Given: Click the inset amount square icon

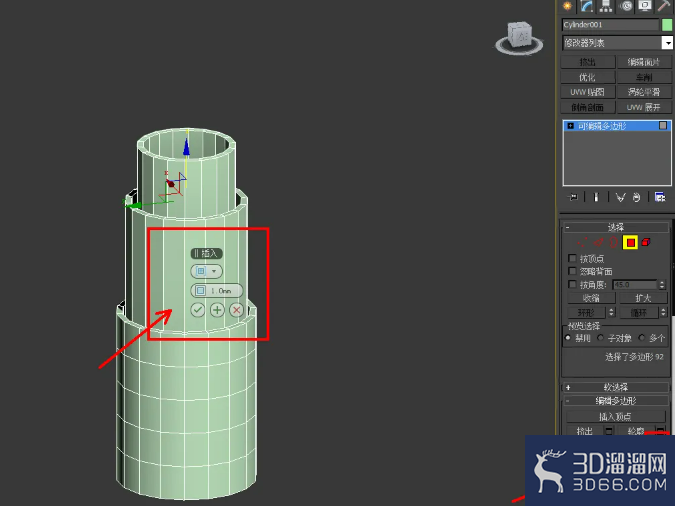Looking at the screenshot, I should point(200,291).
